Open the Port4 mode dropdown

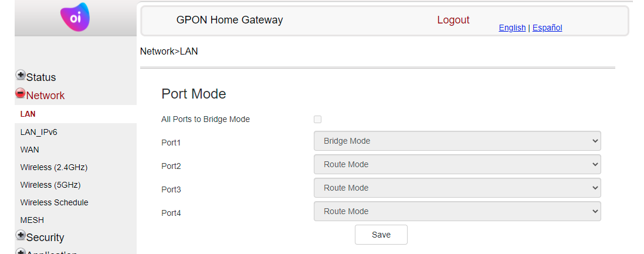click(x=457, y=211)
